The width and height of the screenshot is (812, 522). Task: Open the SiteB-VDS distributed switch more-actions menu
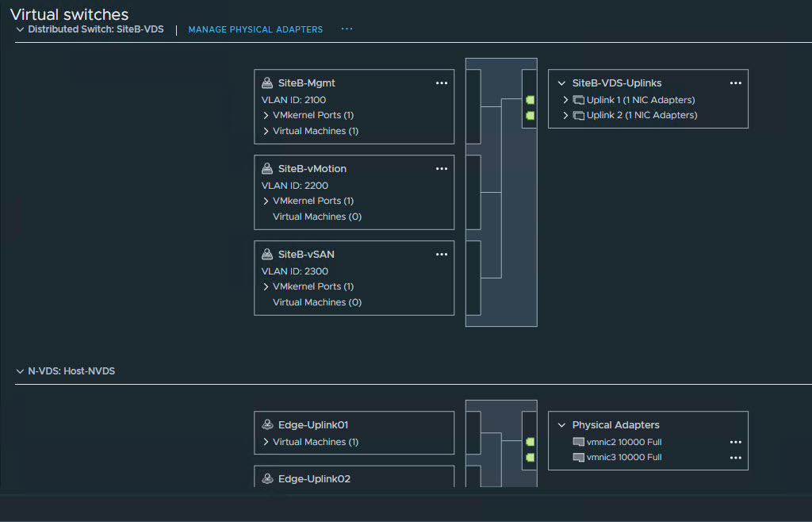(x=347, y=29)
